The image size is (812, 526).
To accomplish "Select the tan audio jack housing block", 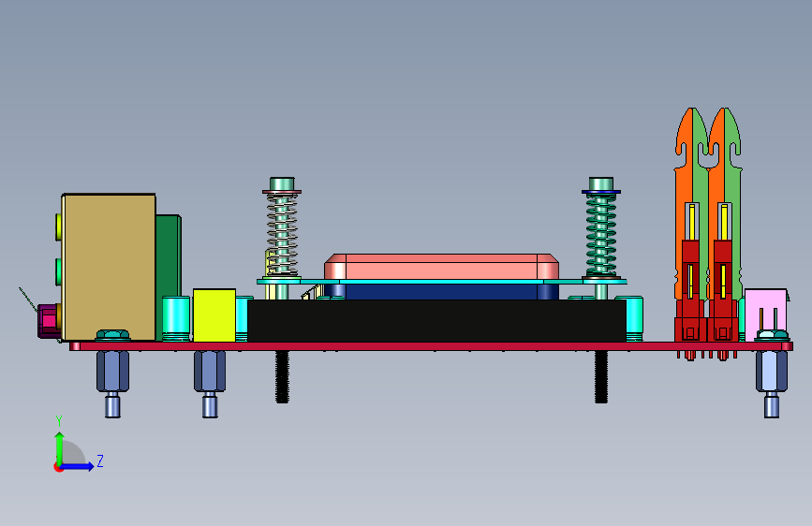I will pos(109,267).
